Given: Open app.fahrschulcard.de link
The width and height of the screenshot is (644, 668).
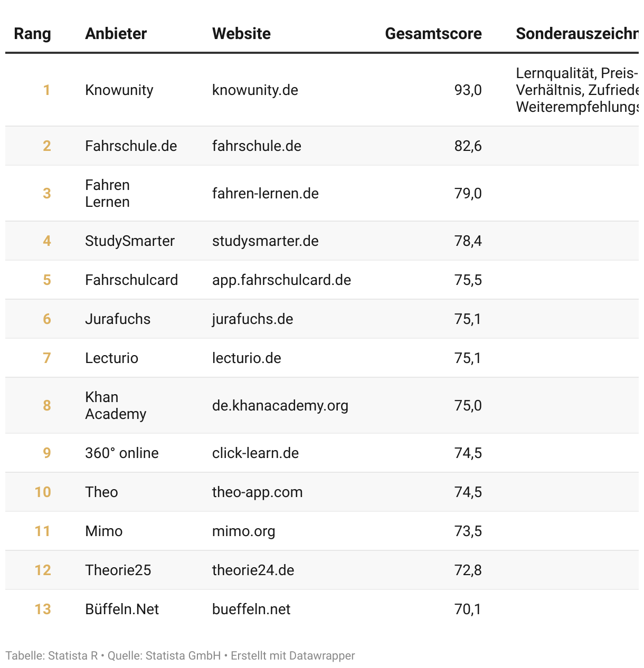Looking at the screenshot, I should [x=281, y=280].
